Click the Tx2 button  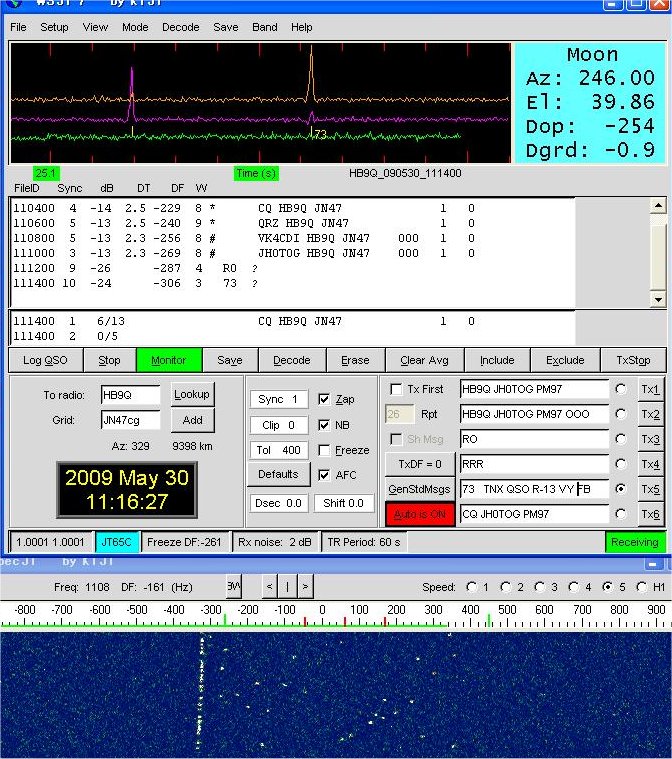[650, 414]
